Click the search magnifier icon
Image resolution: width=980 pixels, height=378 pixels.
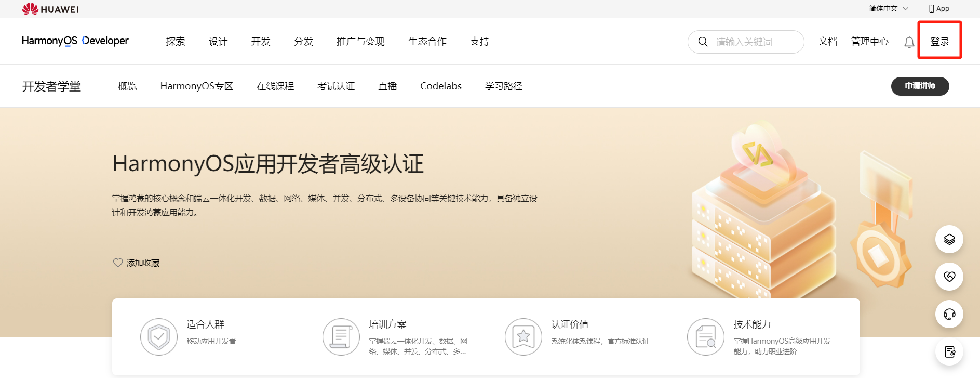point(703,42)
